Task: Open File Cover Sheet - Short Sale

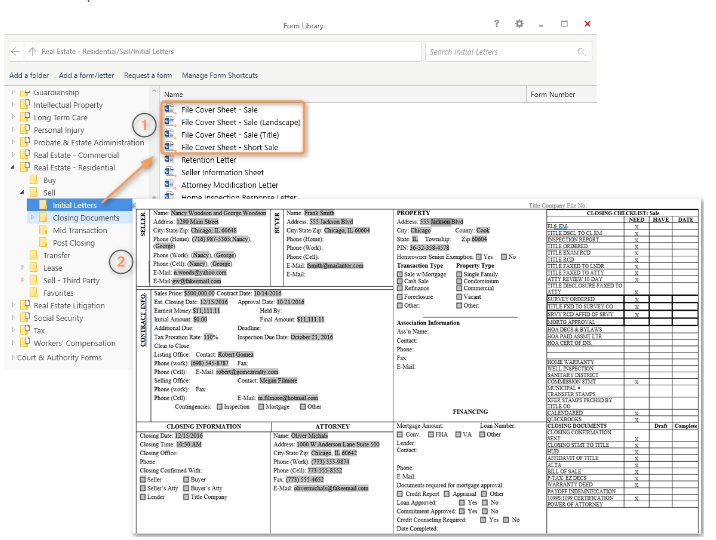Action: pos(230,147)
